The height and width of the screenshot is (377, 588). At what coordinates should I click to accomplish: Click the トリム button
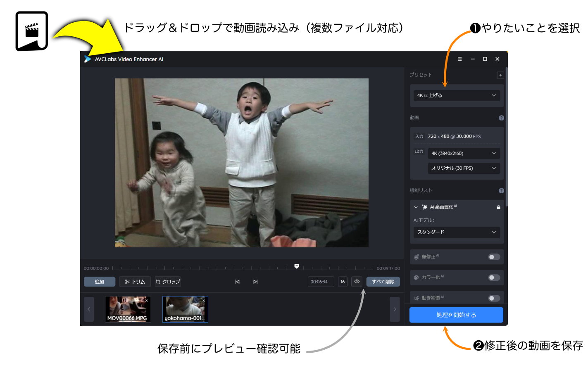pos(135,282)
